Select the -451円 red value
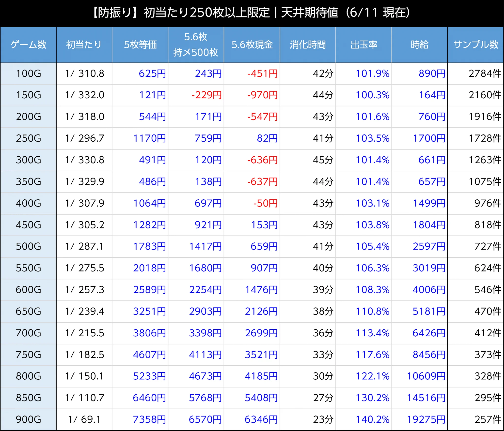The width and height of the screenshot is (504, 431). pos(263,74)
